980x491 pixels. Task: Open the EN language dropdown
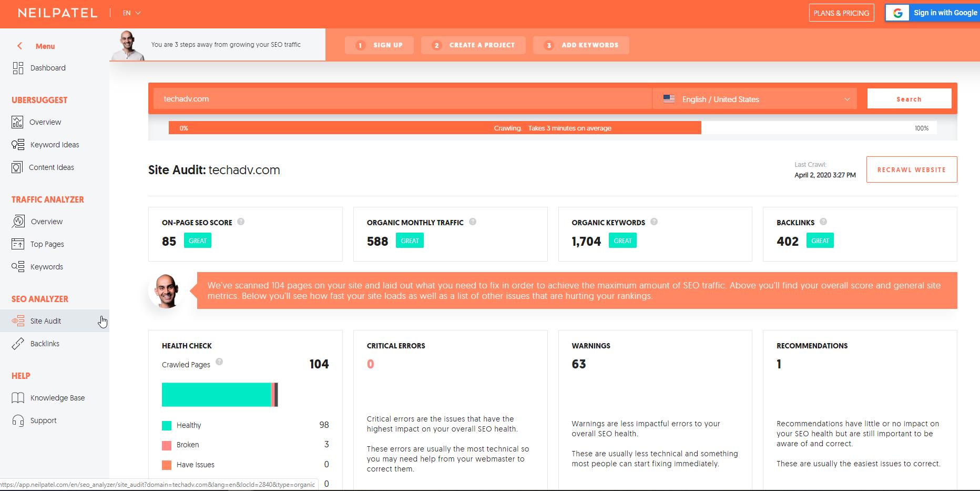coord(129,13)
